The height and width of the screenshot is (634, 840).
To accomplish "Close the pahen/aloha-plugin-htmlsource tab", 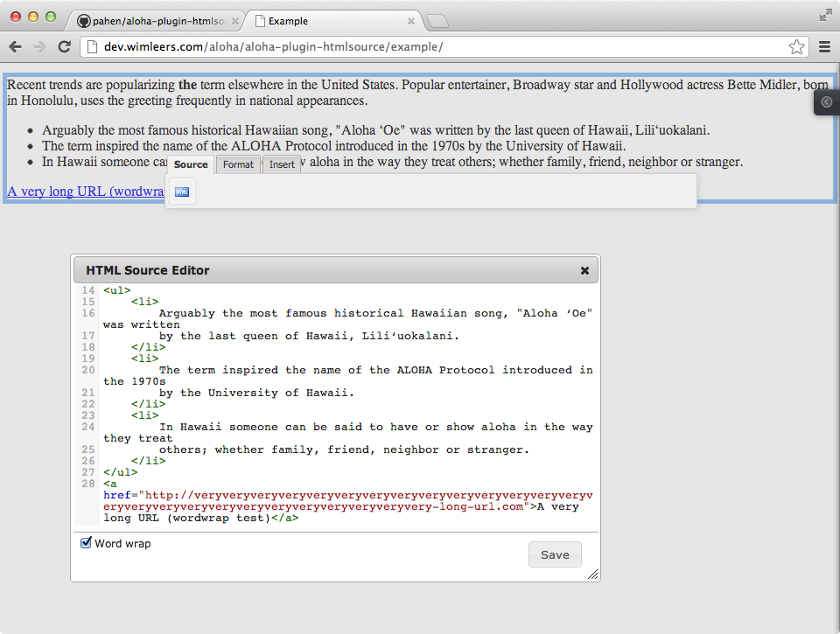I will click(x=235, y=21).
